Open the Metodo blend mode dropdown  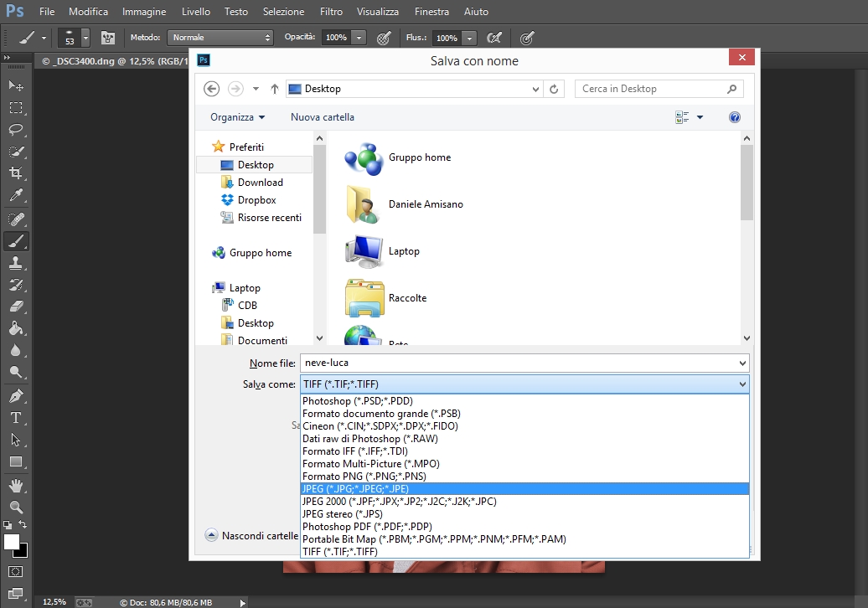coord(220,38)
